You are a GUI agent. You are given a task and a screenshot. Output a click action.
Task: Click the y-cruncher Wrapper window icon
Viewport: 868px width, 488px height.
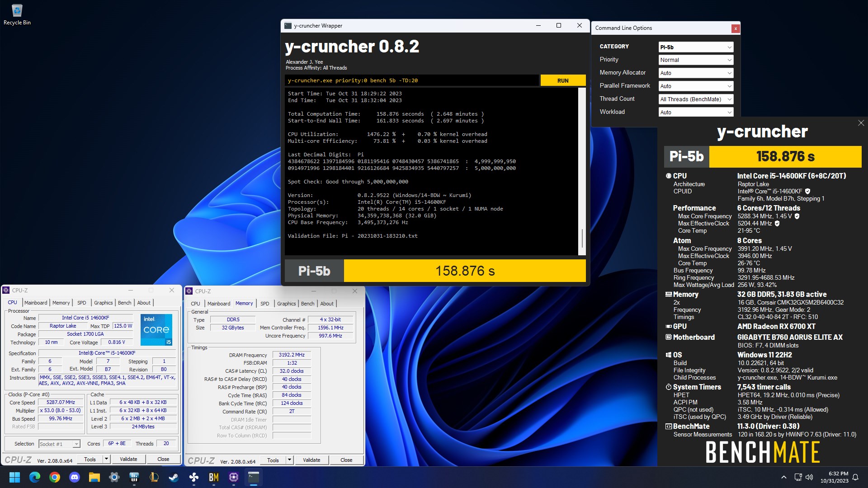(288, 26)
